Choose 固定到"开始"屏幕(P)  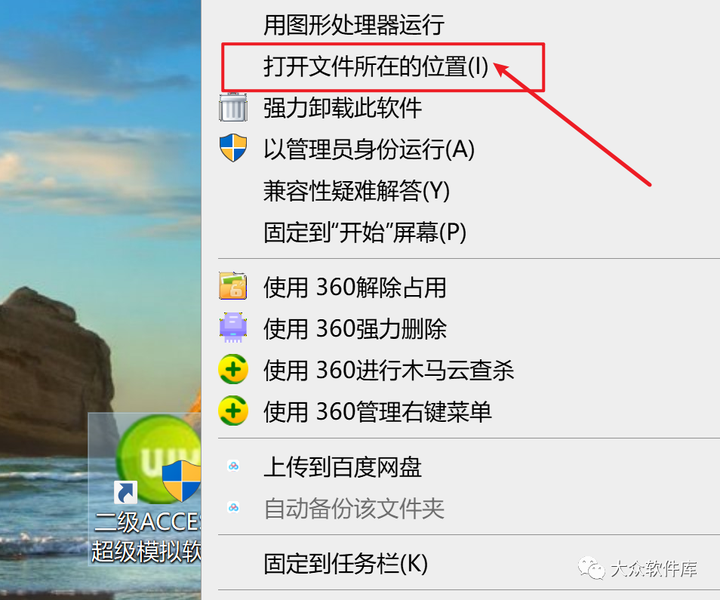tap(461, 232)
